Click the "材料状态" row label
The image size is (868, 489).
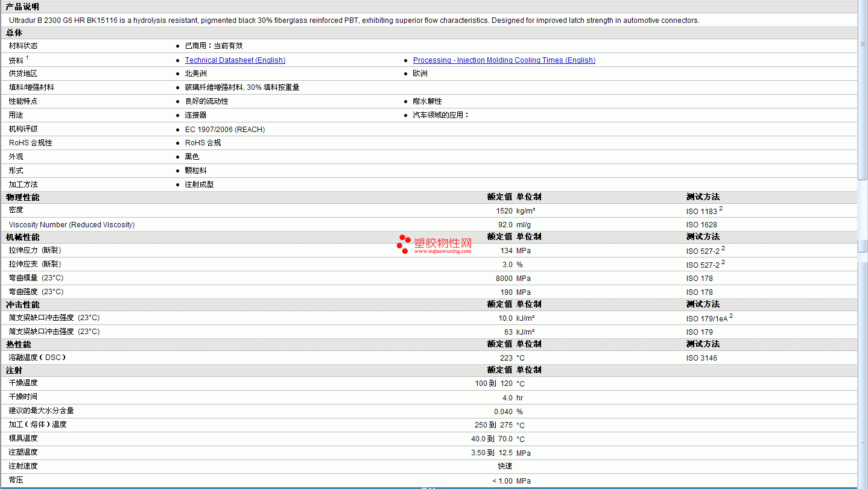pyautogui.click(x=23, y=46)
